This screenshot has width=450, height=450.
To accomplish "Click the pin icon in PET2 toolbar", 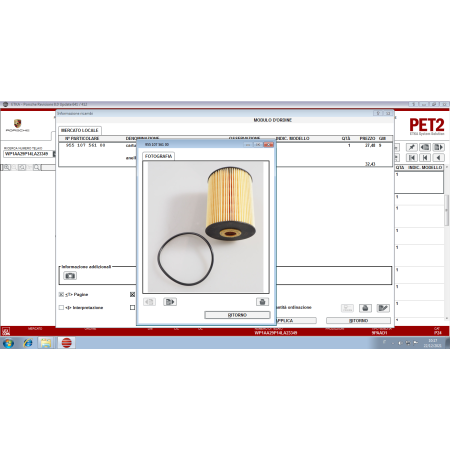I will tap(412, 147).
